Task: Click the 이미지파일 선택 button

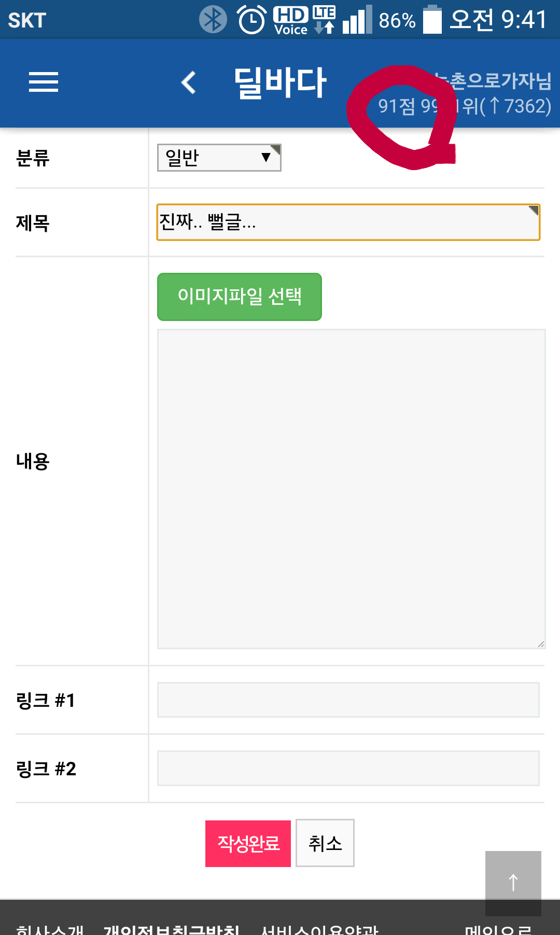Action: [x=240, y=297]
